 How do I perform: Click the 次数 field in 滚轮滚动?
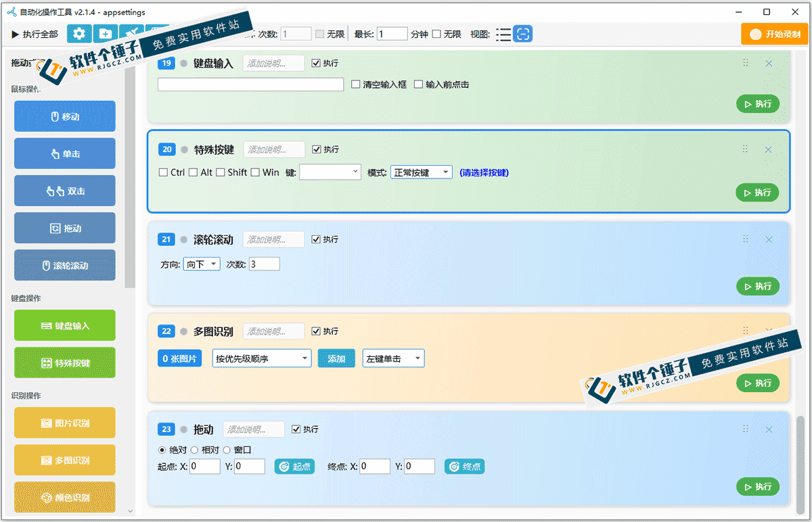264,264
